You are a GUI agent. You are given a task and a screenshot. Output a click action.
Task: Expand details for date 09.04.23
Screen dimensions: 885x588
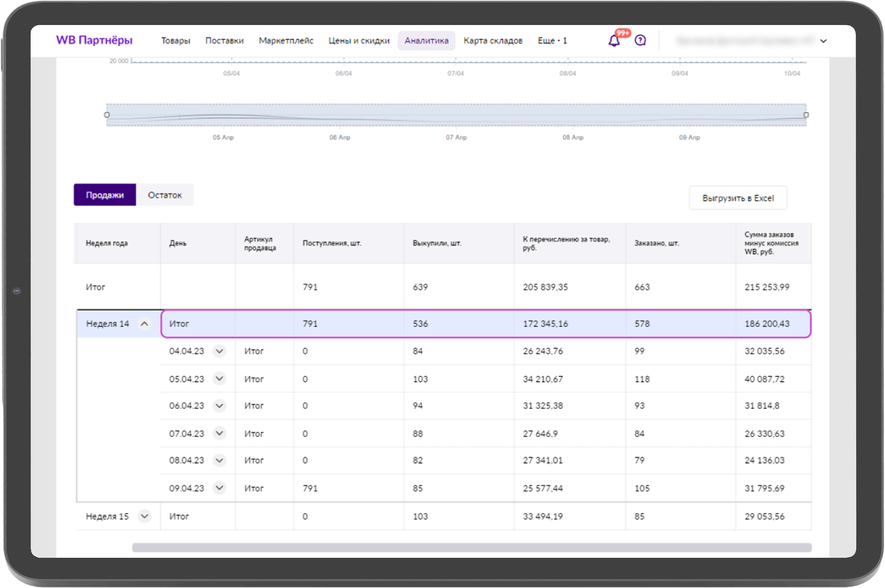(x=219, y=488)
